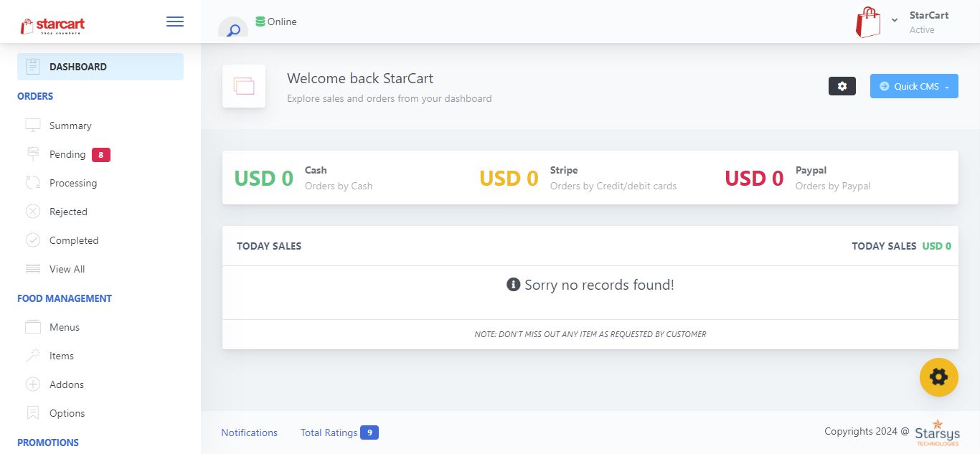Open View All orders
Viewport: 980px width, 454px height.
(67, 269)
